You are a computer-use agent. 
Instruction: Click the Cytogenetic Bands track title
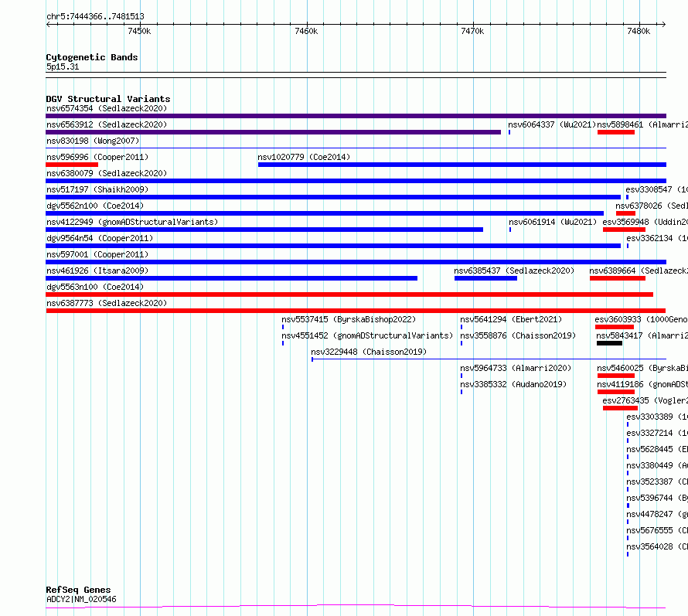[92, 57]
